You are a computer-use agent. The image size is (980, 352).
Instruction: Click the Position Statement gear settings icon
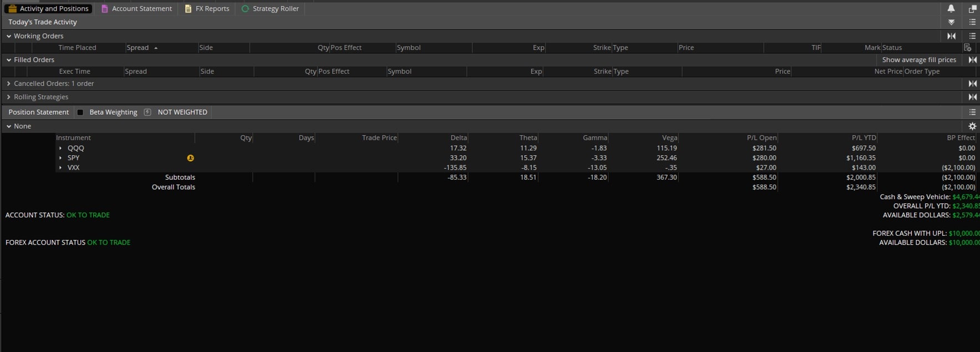coord(972,126)
